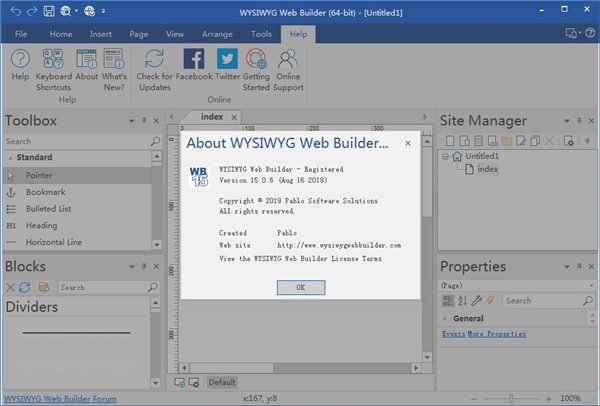This screenshot has height=406, width=600.
Task: View the WYSIWYG Web Builder License Terms
Action: 300,259
